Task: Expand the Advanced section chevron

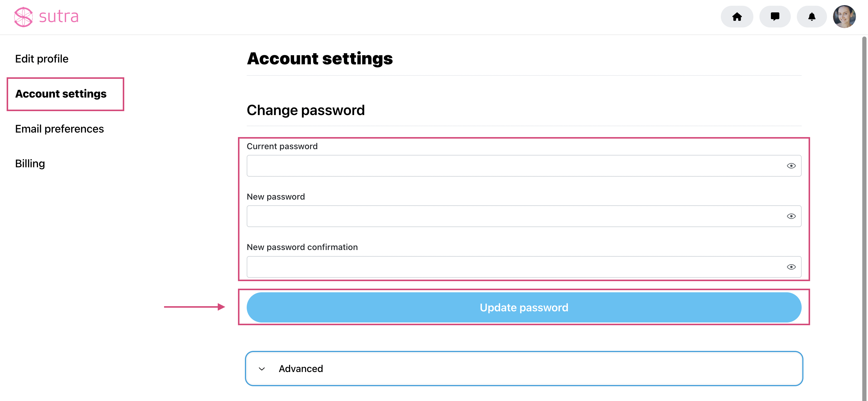Action: (x=261, y=369)
